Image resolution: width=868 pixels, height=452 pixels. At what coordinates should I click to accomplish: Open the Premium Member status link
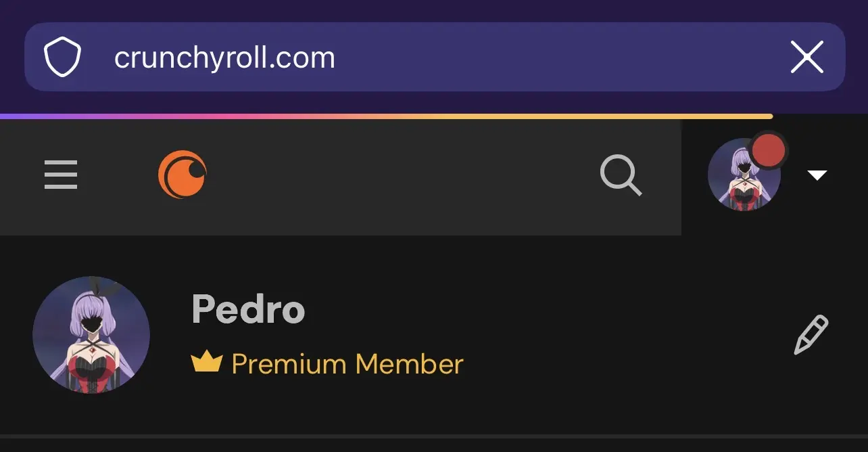[x=347, y=364]
